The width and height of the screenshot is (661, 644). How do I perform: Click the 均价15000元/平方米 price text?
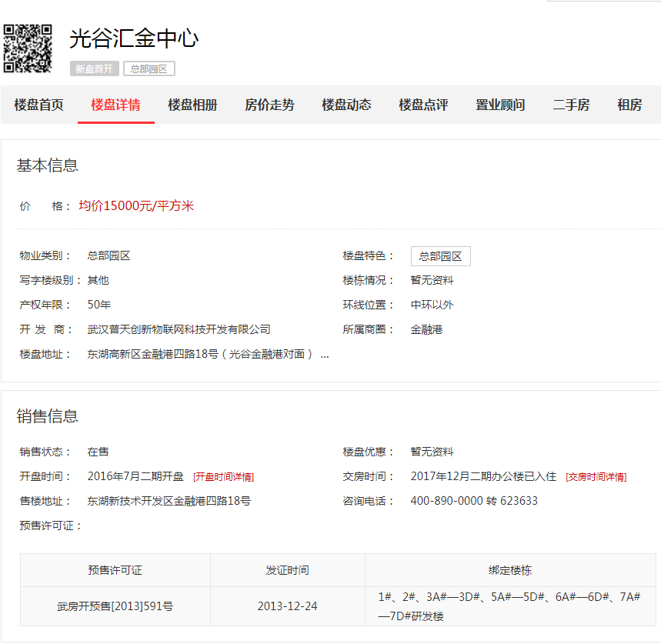coord(136,206)
